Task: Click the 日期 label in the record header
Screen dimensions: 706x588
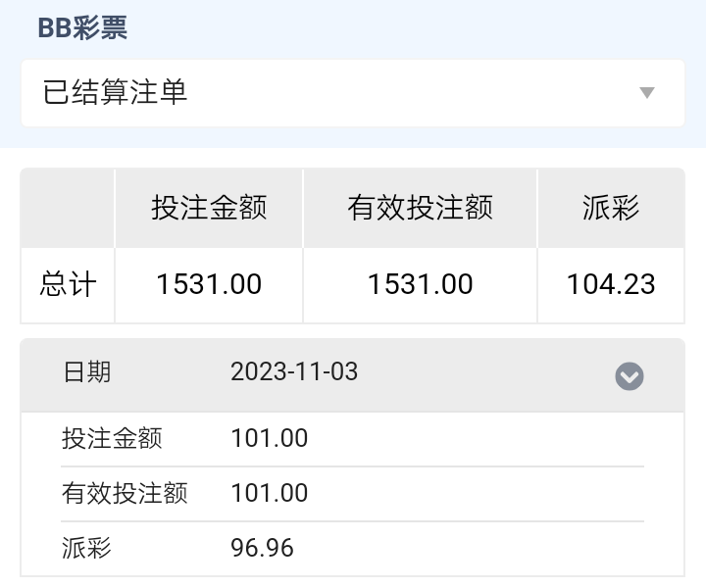Action: [x=87, y=372]
